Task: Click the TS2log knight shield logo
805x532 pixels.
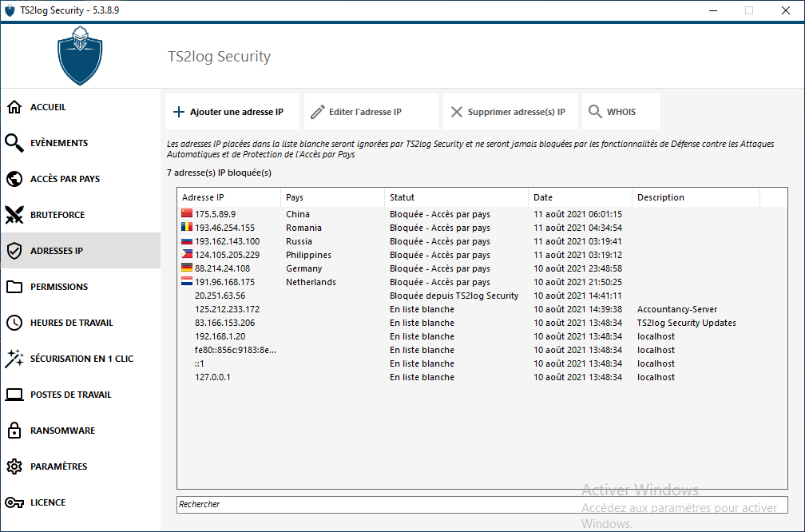Action: coord(80,55)
